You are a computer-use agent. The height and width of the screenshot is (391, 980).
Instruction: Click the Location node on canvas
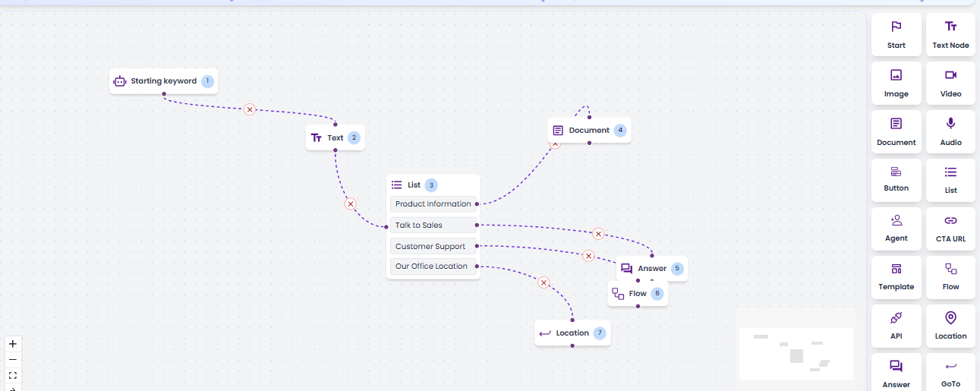572,333
